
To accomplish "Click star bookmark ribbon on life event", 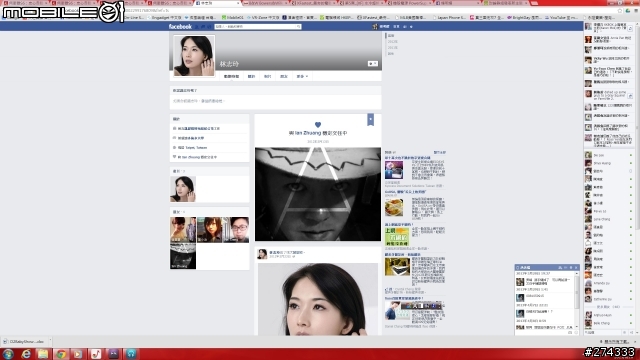I will click(x=370, y=120).
